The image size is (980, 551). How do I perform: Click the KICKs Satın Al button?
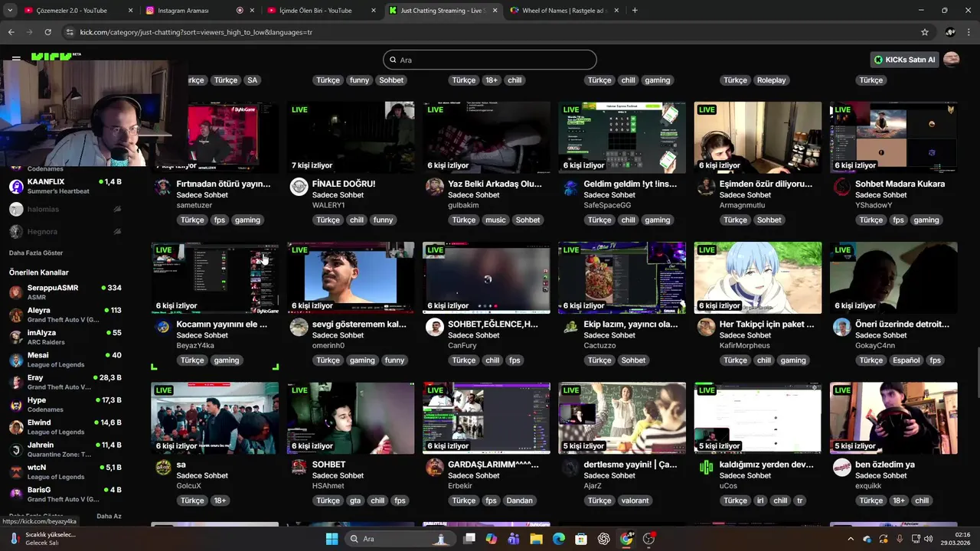coord(905,60)
